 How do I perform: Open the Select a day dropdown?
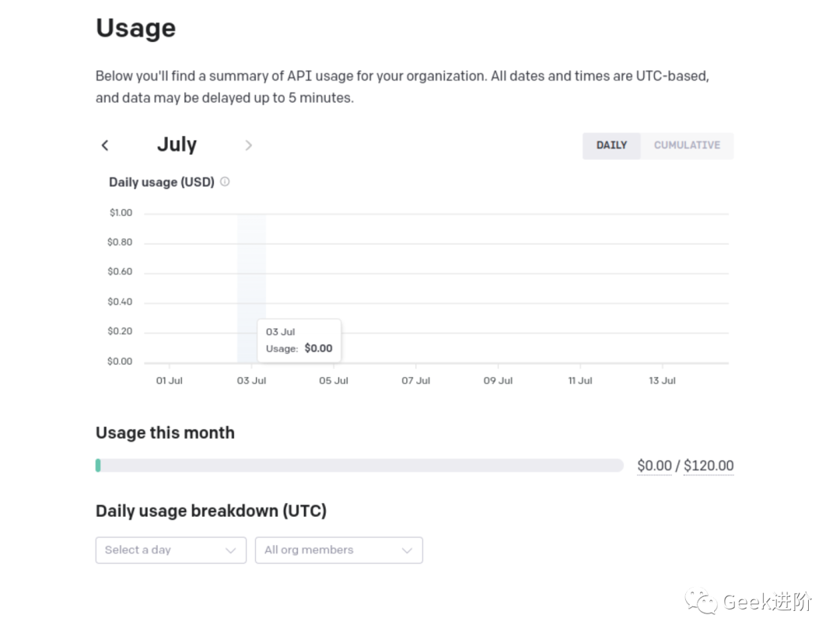pyautogui.click(x=170, y=550)
